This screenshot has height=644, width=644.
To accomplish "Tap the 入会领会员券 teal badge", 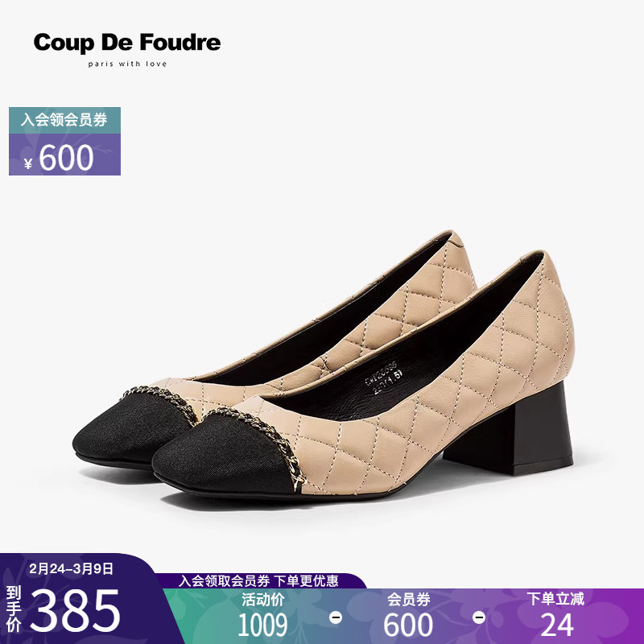I will [64, 120].
